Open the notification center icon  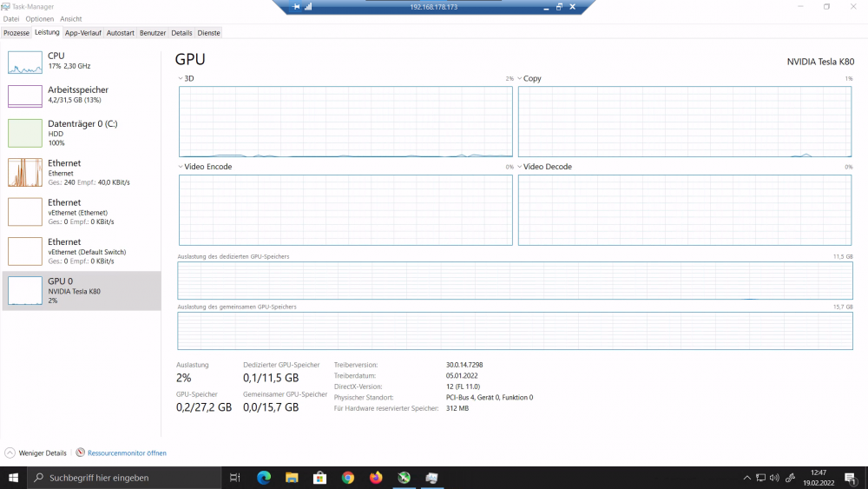pyautogui.click(x=851, y=478)
